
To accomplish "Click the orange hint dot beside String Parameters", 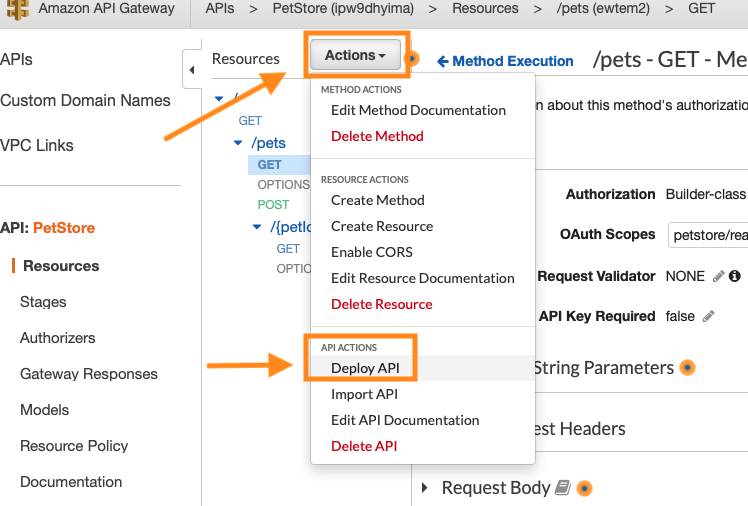I will pyautogui.click(x=687, y=368).
